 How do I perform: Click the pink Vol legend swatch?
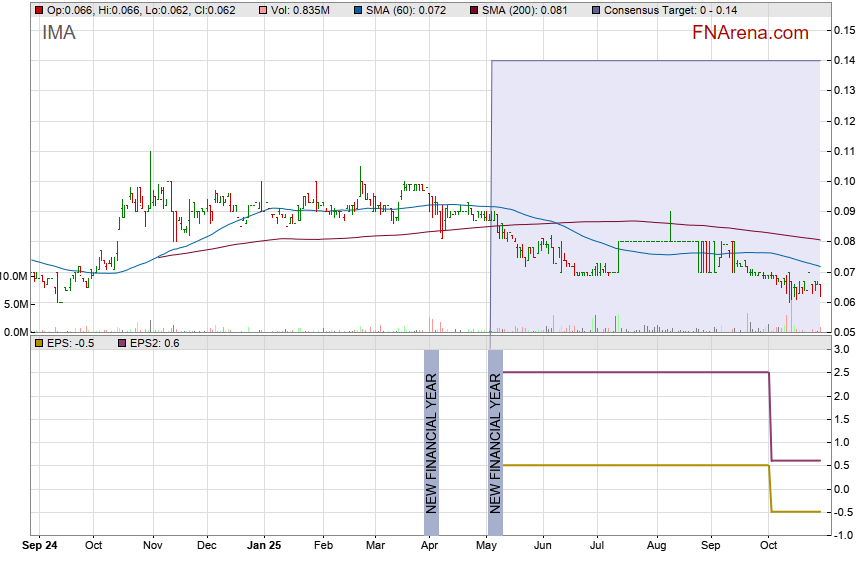263,9
